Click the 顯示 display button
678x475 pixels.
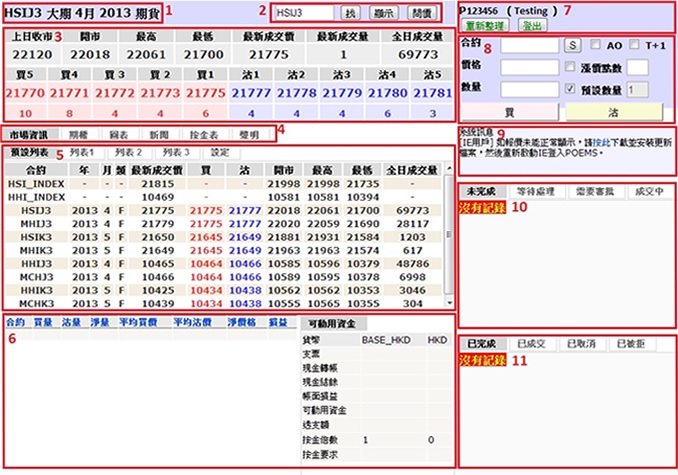[385, 13]
